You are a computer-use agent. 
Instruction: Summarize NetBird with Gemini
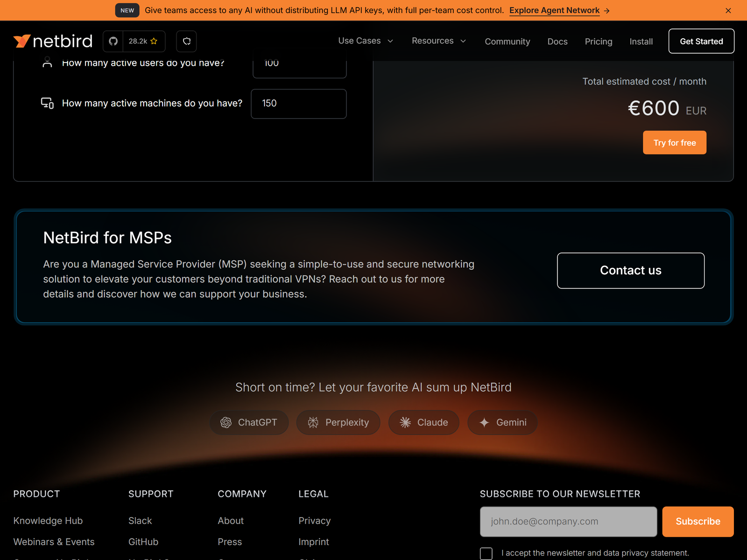(x=502, y=422)
